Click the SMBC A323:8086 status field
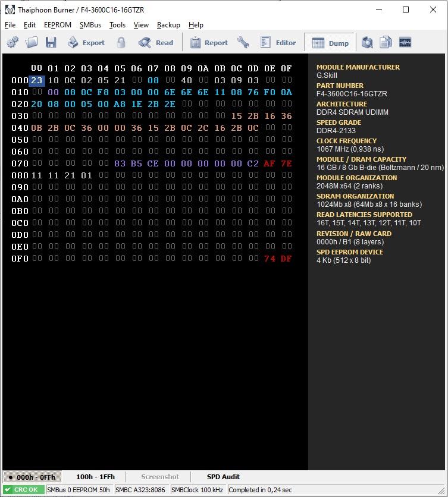This screenshot has height=497, width=448. tap(140, 490)
